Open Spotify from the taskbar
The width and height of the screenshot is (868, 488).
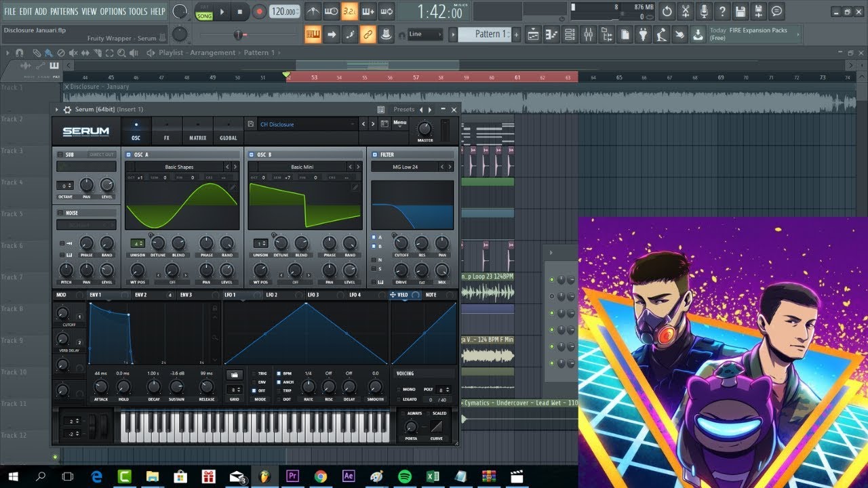coord(405,476)
